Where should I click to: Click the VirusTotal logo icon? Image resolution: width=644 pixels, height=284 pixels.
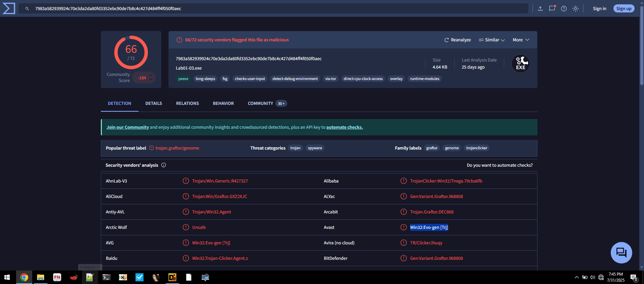coord(9,8)
